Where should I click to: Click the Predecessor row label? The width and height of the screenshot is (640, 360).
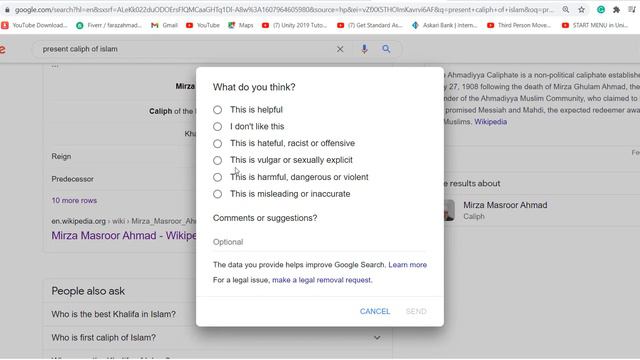pos(72,179)
